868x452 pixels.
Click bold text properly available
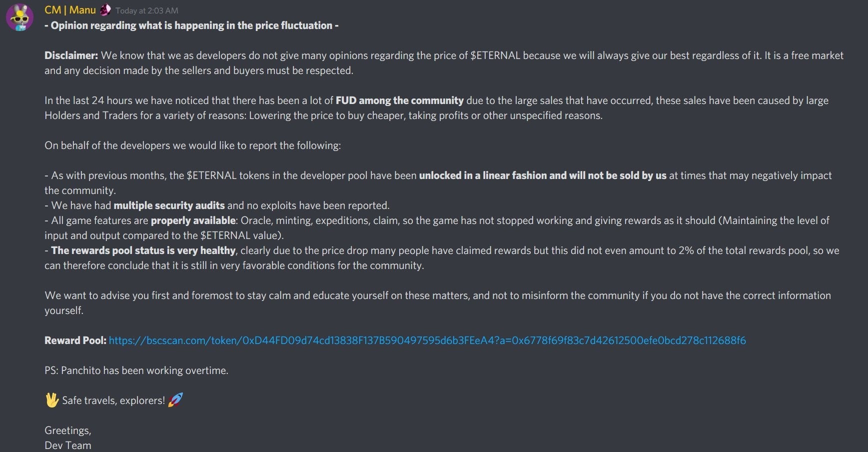(x=193, y=220)
